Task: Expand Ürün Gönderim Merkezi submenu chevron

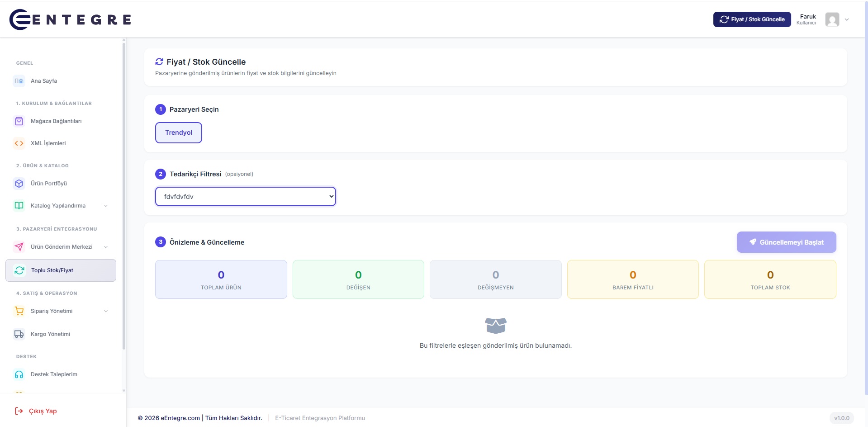Action: pyautogui.click(x=106, y=247)
